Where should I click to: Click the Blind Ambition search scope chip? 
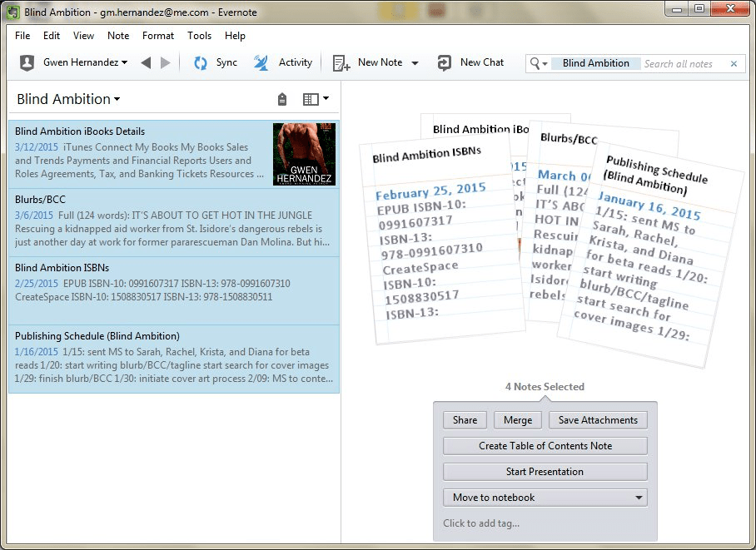click(x=595, y=63)
